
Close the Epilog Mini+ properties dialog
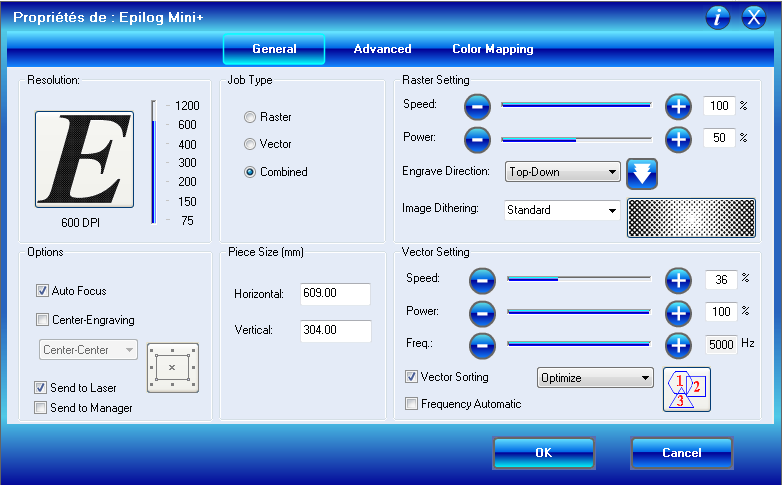click(x=754, y=17)
